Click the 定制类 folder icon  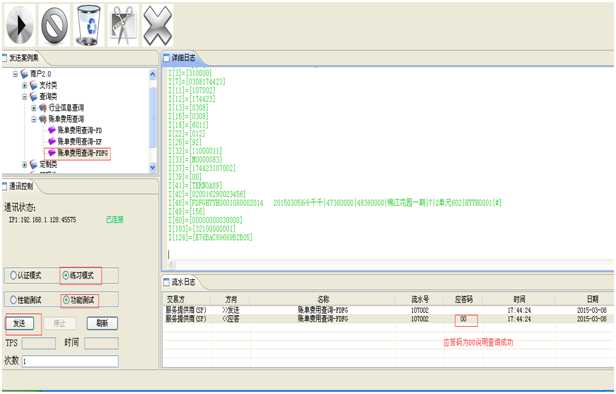(34, 165)
